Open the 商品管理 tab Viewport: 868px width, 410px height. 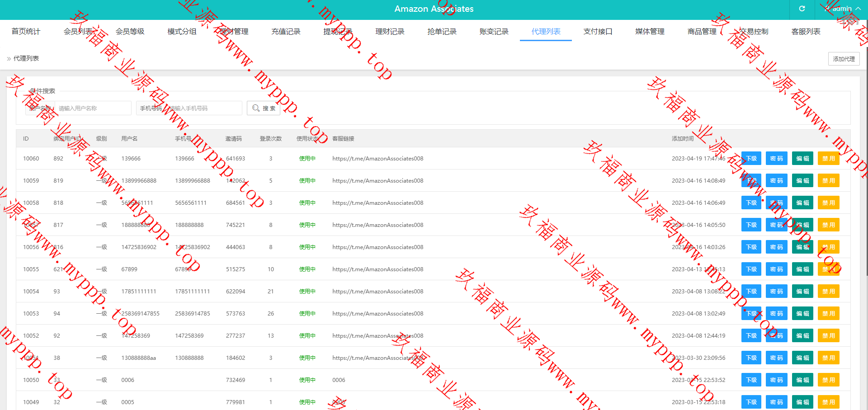(x=702, y=31)
